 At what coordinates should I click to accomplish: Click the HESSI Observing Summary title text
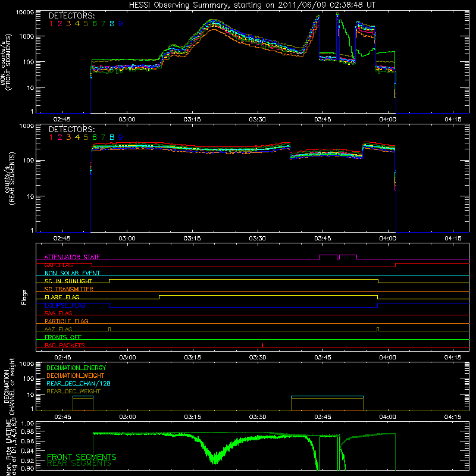click(x=252, y=5)
